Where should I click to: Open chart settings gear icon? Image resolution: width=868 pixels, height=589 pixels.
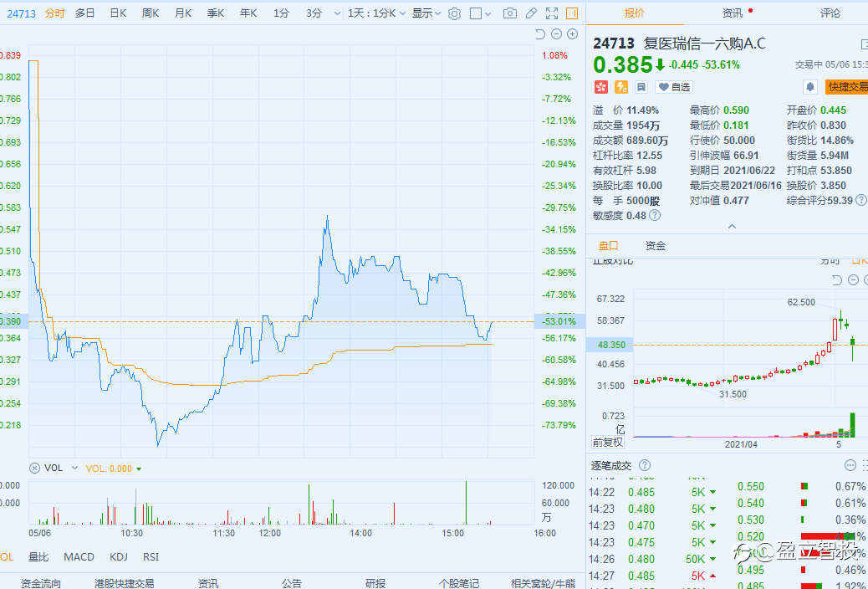[454, 14]
